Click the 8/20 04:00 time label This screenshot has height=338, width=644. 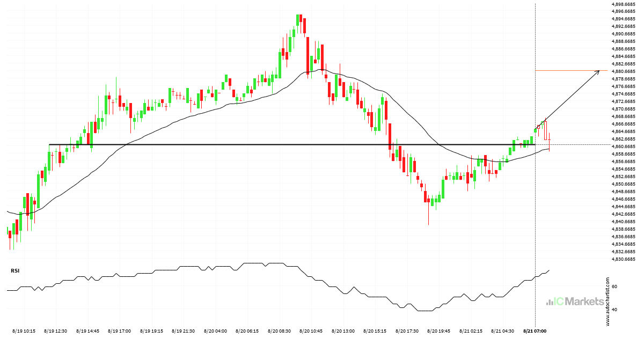216,331
